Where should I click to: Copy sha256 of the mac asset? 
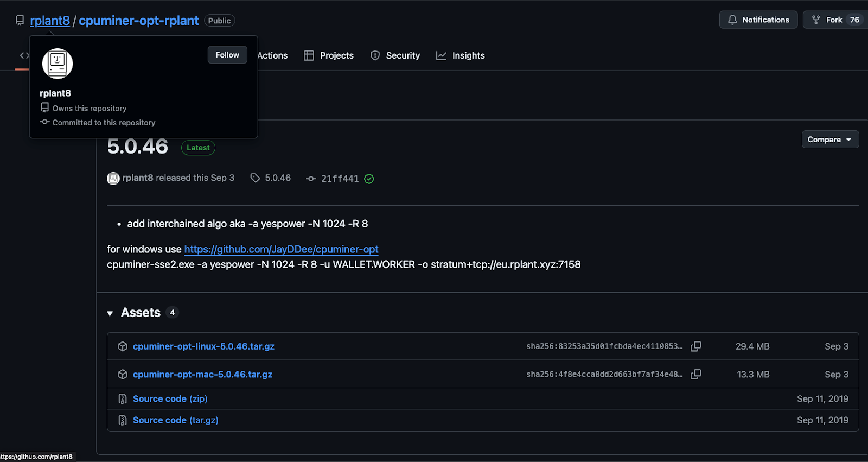[x=696, y=375]
